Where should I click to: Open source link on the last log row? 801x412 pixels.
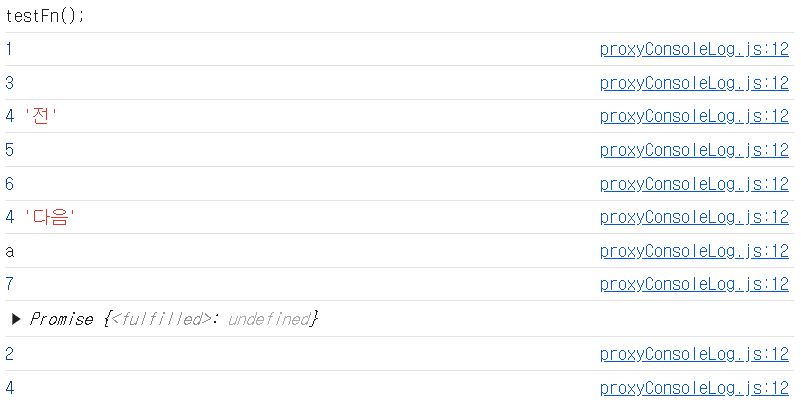click(x=694, y=389)
